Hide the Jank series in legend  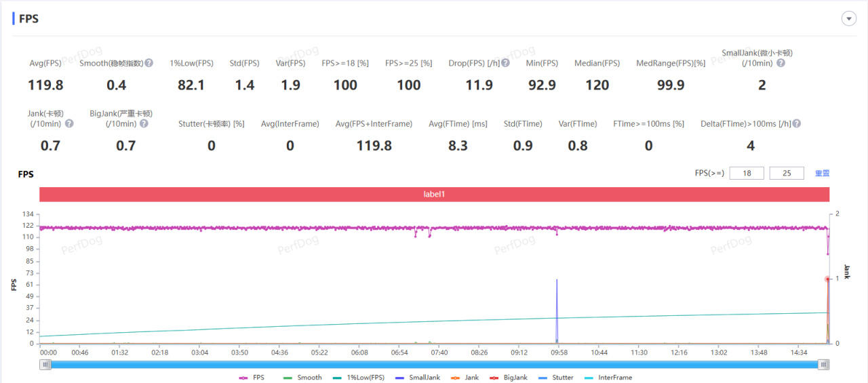[465, 378]
